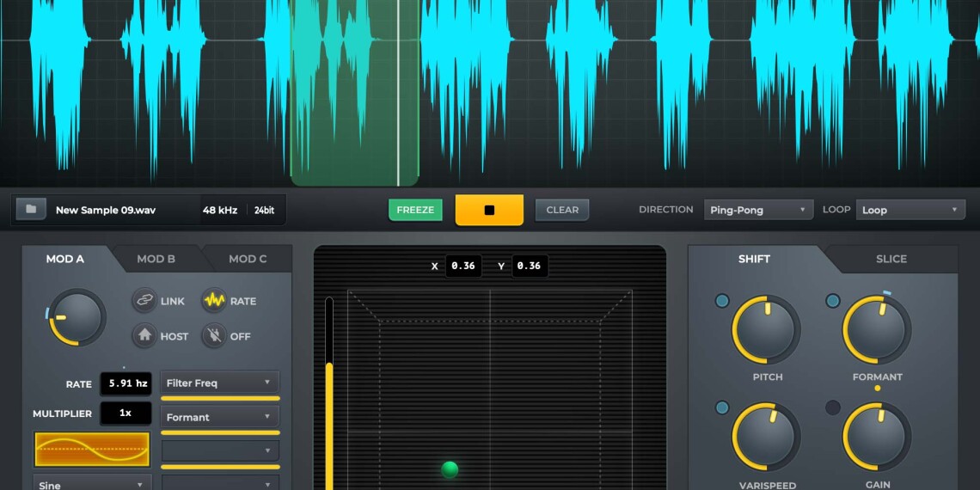
Task: Click the Rate 5.91 hz value field
Action: point(126,384)
